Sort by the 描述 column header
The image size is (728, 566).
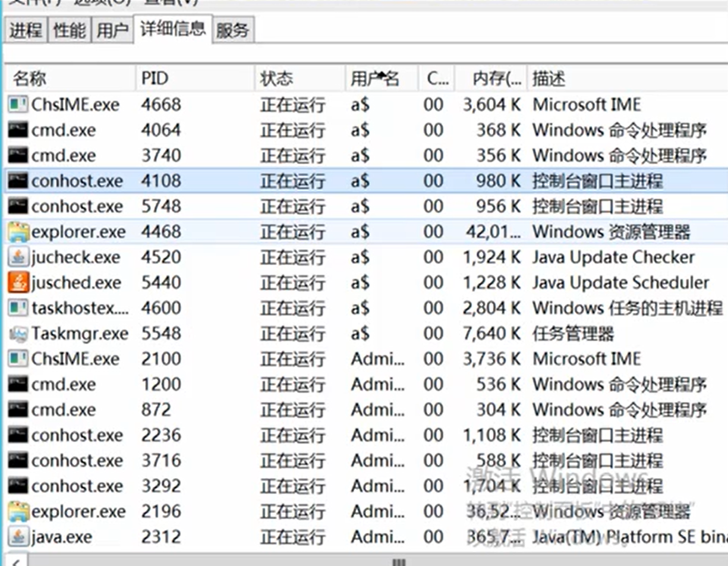(628, 78)
